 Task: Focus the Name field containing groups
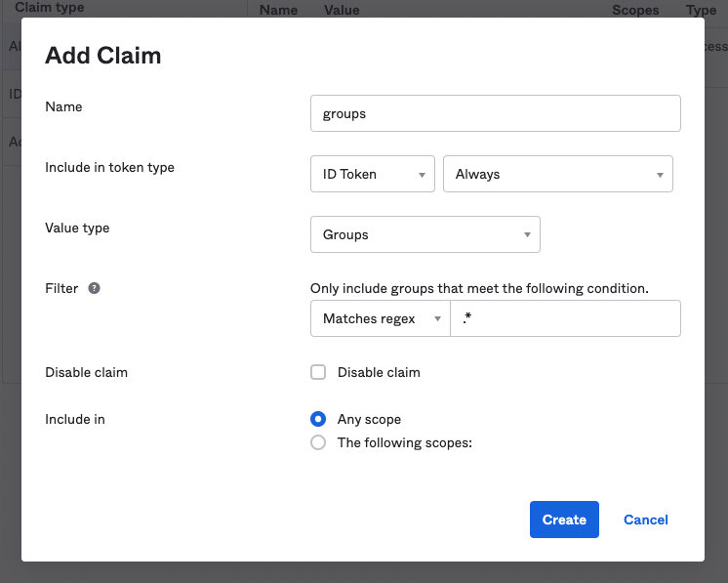(495, 113)
